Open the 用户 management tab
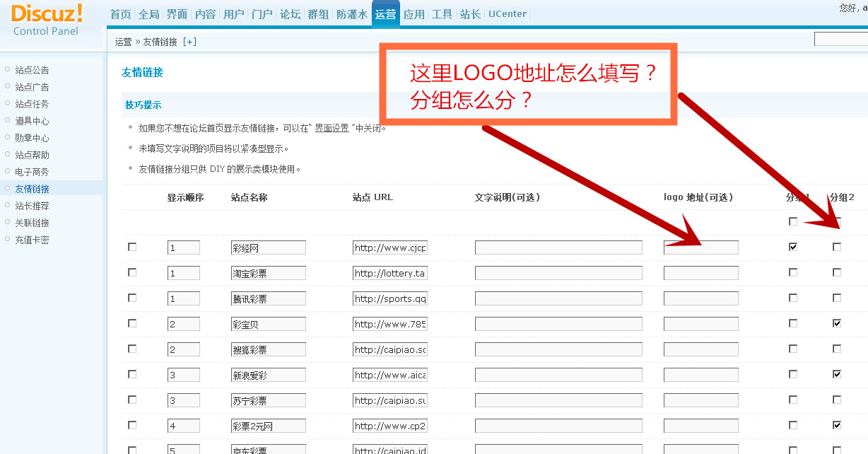 233,13
